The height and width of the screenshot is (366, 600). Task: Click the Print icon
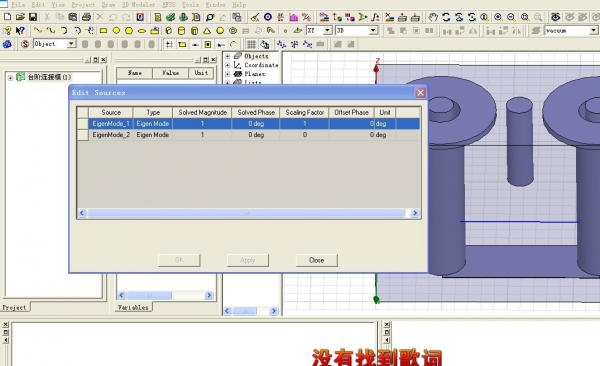(x=86, y=17)
